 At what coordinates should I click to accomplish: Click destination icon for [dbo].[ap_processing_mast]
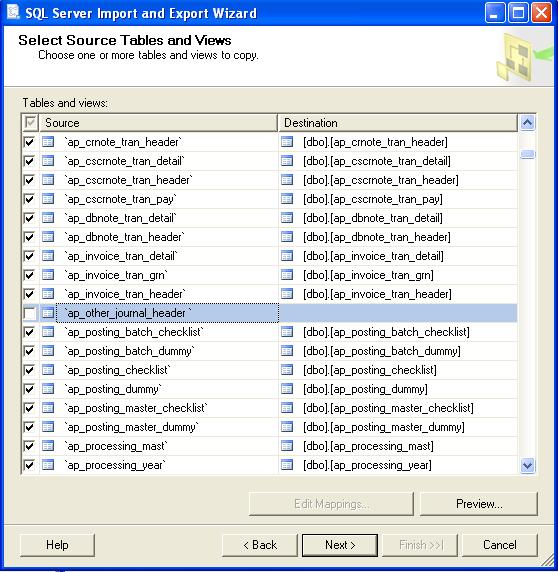[287, 445]
